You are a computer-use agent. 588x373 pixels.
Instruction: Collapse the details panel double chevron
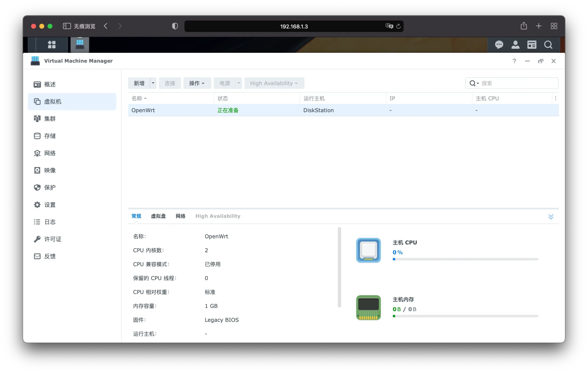point(551,217)
